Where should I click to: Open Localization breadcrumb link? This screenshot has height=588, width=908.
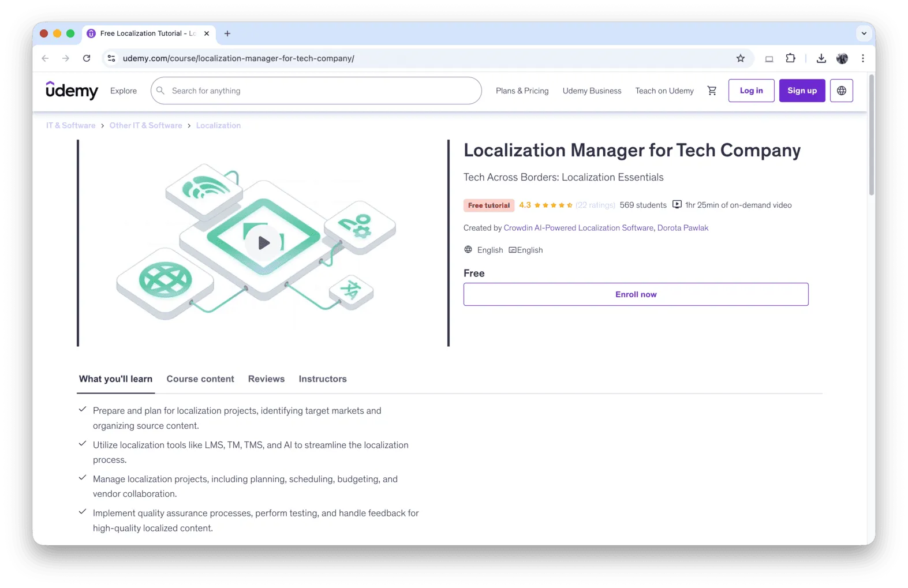[218, 125]
